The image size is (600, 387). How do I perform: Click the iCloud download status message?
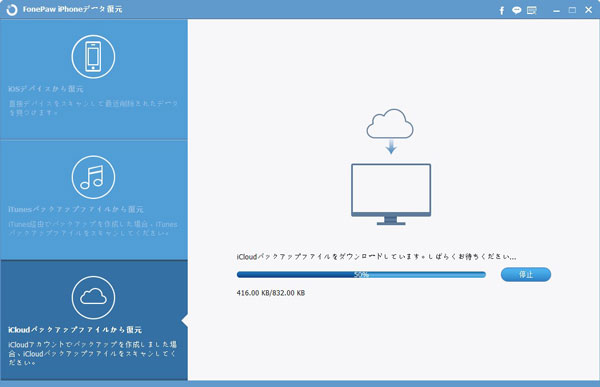point(376,256)
